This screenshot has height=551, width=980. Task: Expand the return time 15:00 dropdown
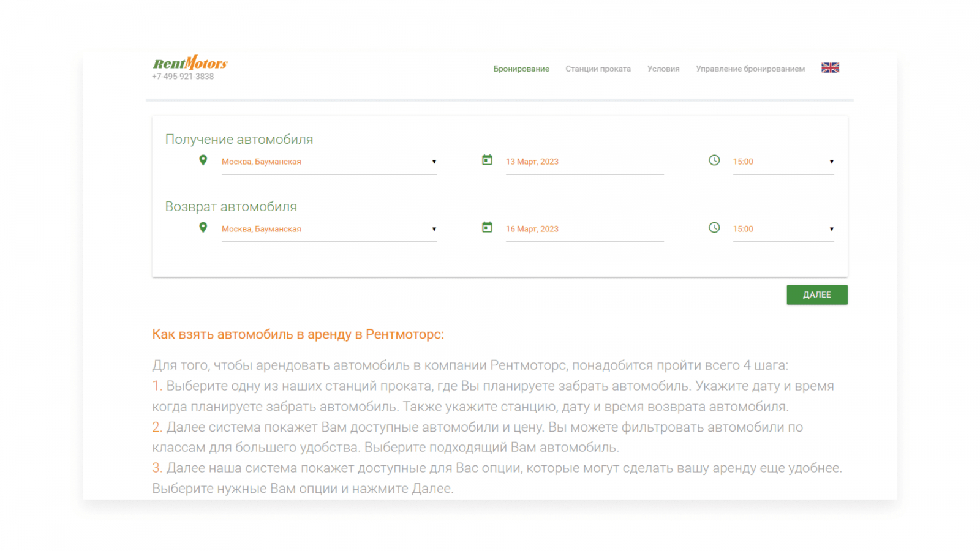(x=783, y=229)
